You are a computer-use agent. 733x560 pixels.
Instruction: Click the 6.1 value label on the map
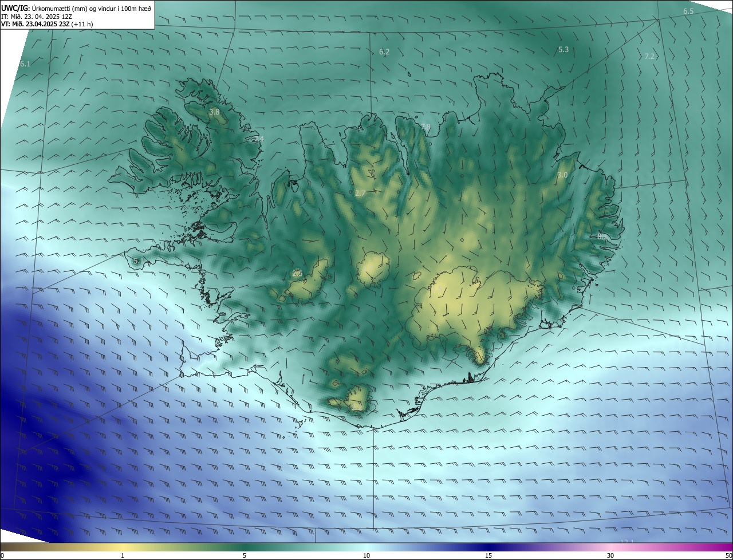point(25,64)
